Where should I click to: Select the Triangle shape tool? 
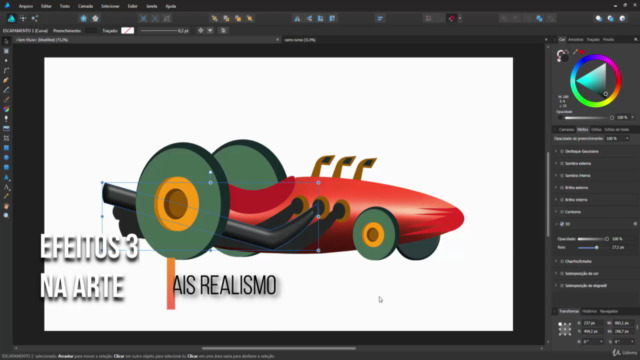6,177
